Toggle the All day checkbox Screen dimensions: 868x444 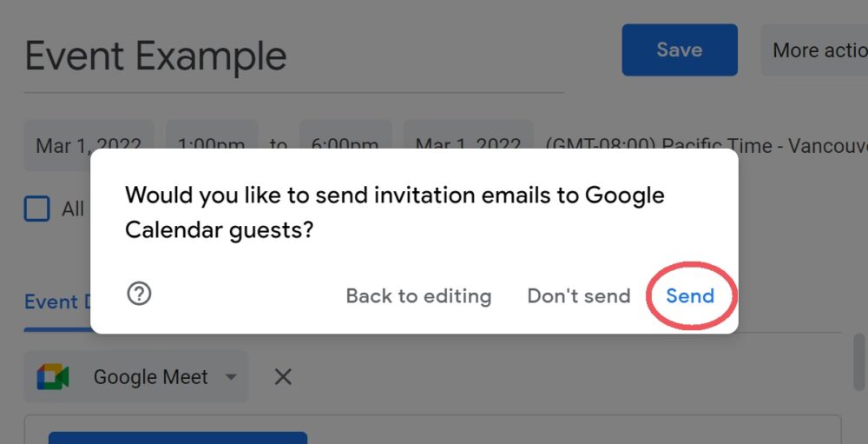coord(36,209)
